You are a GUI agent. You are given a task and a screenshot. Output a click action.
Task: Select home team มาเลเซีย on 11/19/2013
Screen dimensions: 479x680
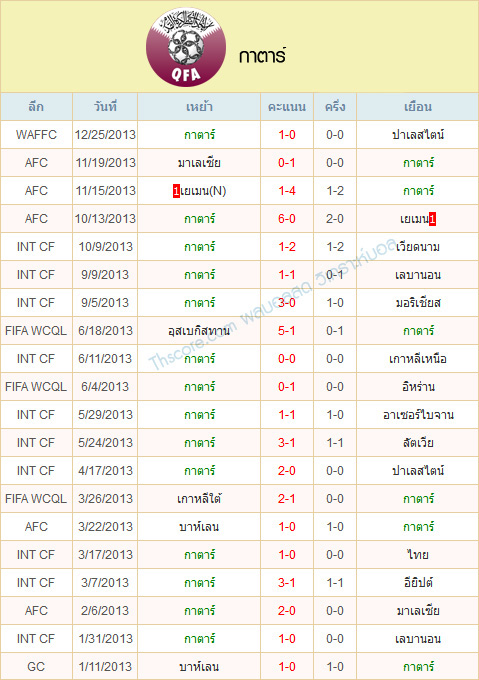[199, 163]
